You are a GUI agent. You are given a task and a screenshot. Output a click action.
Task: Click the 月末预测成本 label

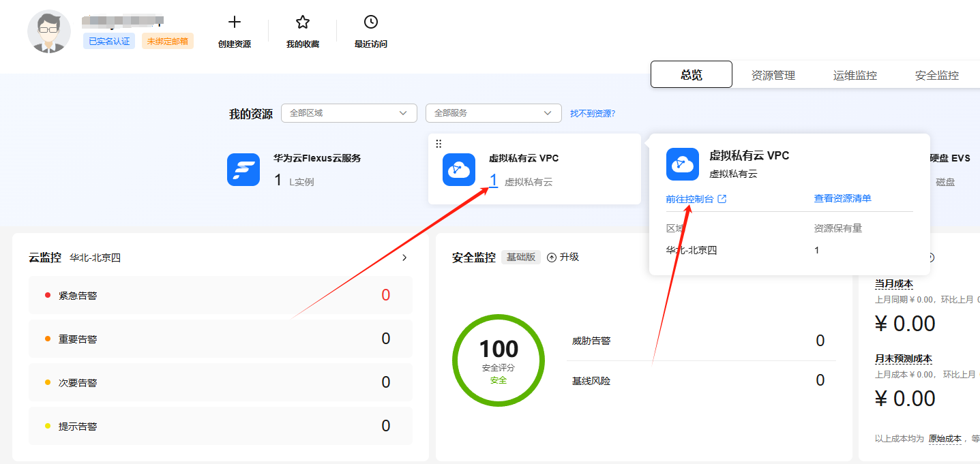(904, 358)
